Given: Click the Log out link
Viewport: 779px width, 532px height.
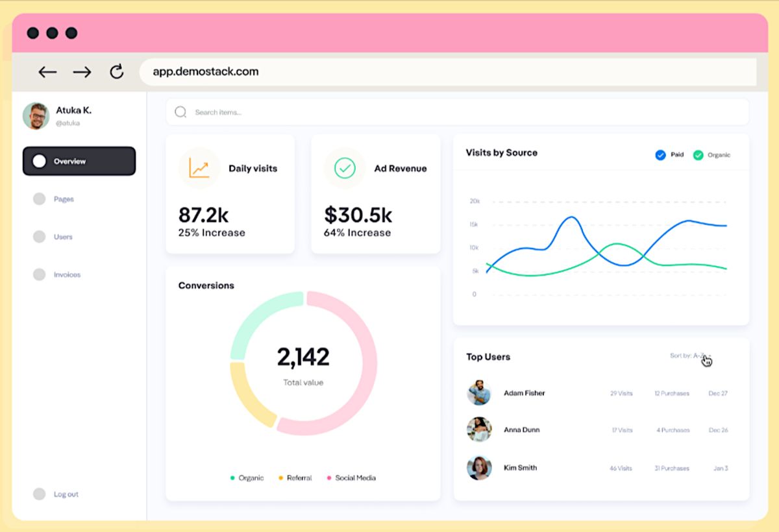Looking at the screenshot, I should [x=66, y=494].
